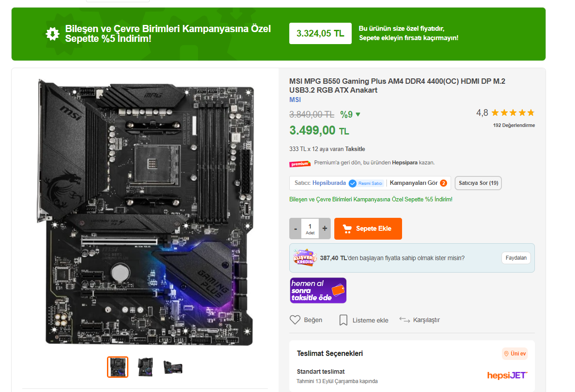This screenshot has height=392, width=575.
Task: Click the quantity Adet input field
Action: click(310, 229)
